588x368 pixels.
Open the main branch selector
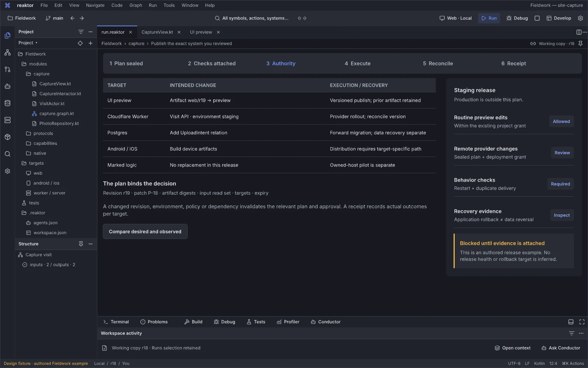pos(54,18)
